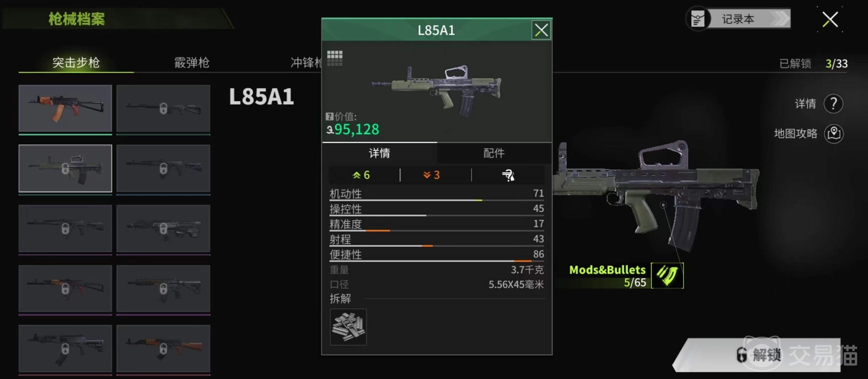Click the 详情 tab in the popup
This screenshot has height=379, width=868.
click(x=379, y=153)
